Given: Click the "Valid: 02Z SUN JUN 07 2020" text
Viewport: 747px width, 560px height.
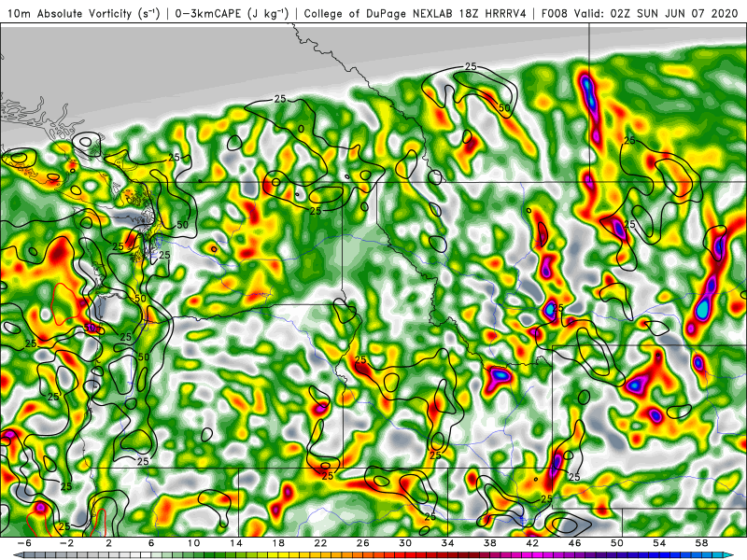Looking at the screenshot, I should [x=655, y=14].
